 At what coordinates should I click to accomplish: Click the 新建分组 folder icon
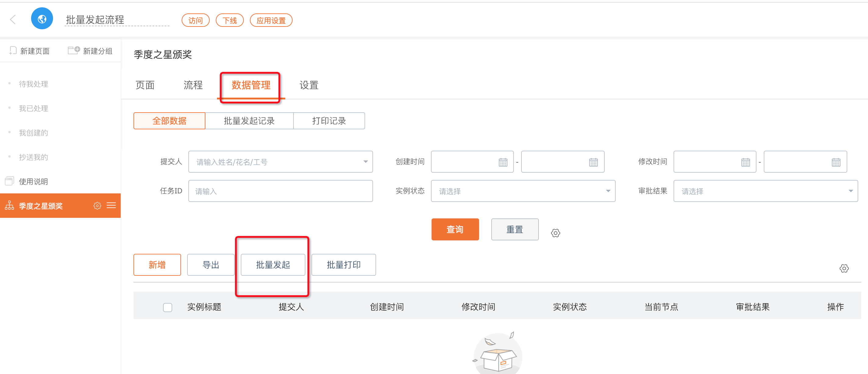pos(73,50)
